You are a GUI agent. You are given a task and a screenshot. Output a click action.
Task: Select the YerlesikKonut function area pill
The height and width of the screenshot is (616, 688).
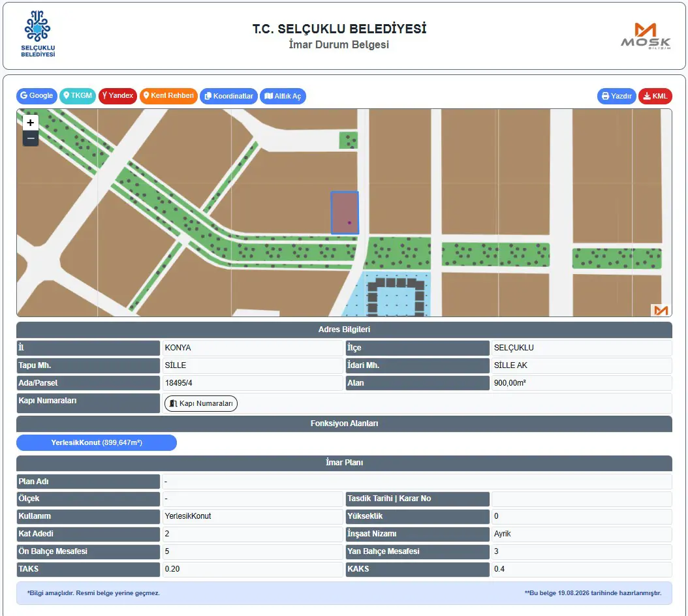coord(97,442)
